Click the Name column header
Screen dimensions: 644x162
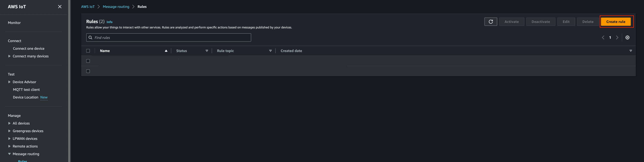105,51
